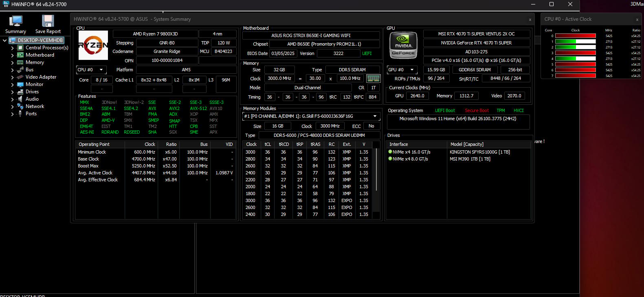
Task: Click the AMD Ryzen 7 9800X3D name field
Action: click(155, 34)
